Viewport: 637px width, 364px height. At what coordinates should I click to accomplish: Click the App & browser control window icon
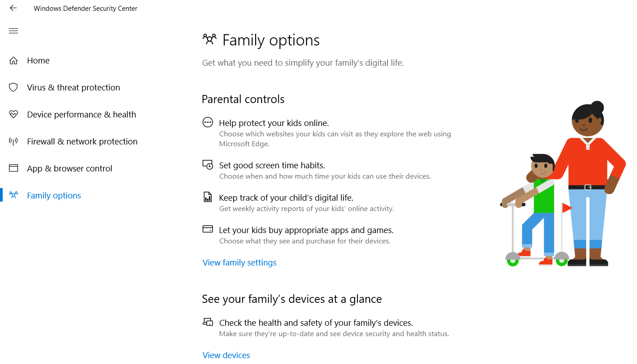pos(14,168)
